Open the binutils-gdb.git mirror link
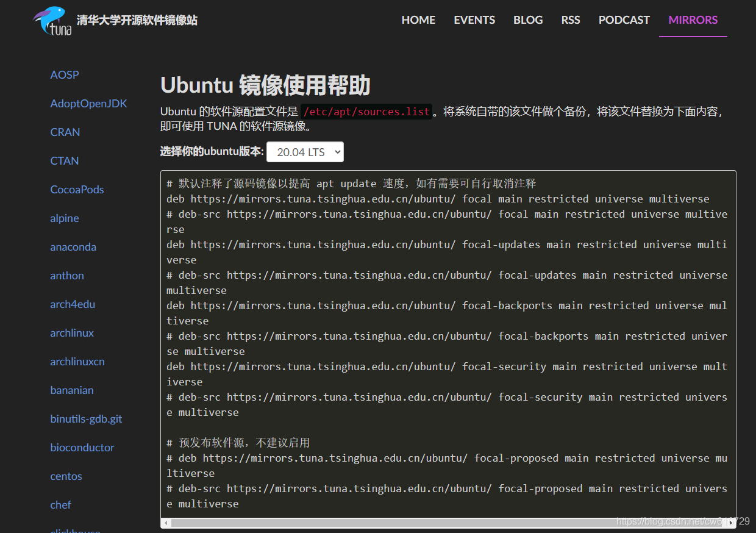 [86, 418]
